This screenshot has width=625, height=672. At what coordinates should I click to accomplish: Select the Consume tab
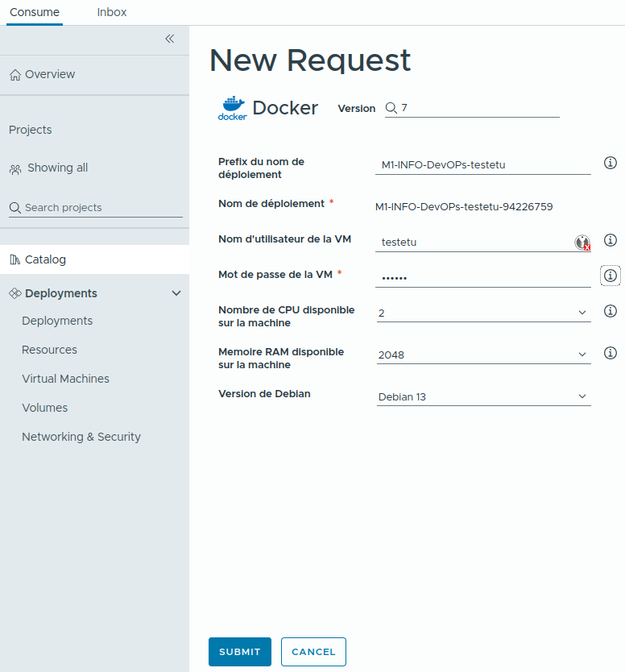click(x=34, y=12)
